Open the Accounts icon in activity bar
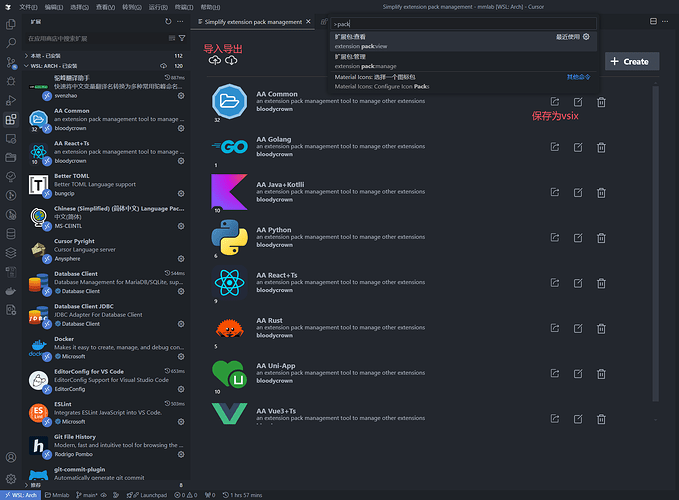 [x=11, y=457]
